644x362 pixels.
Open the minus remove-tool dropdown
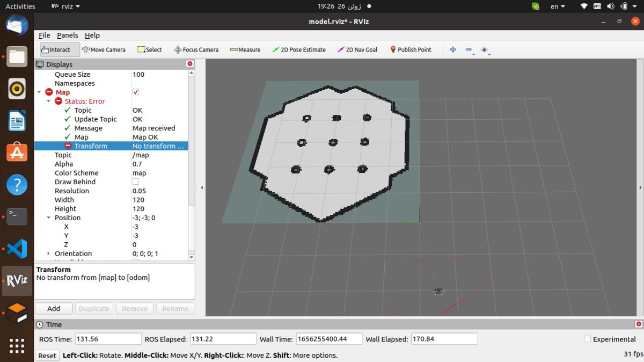470,50
